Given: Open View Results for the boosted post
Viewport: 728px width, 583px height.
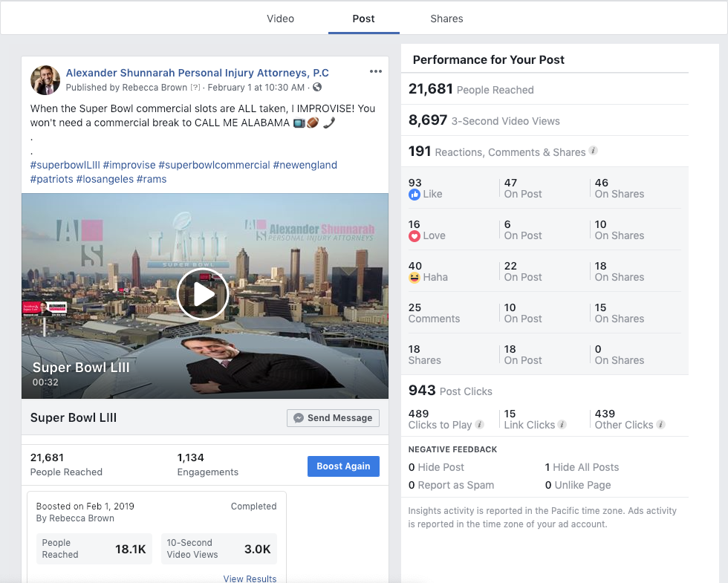Looking at the screenshot, I should pos(250,578).
